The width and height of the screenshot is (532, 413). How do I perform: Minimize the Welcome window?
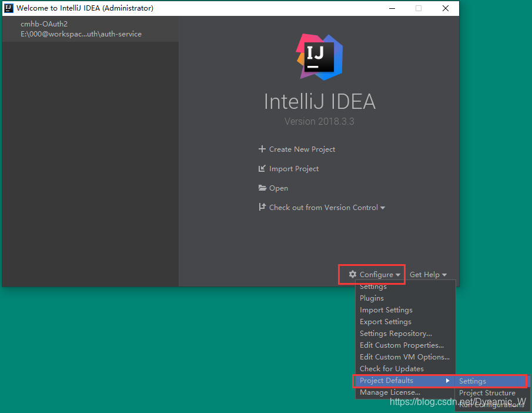tap(392, 8)
